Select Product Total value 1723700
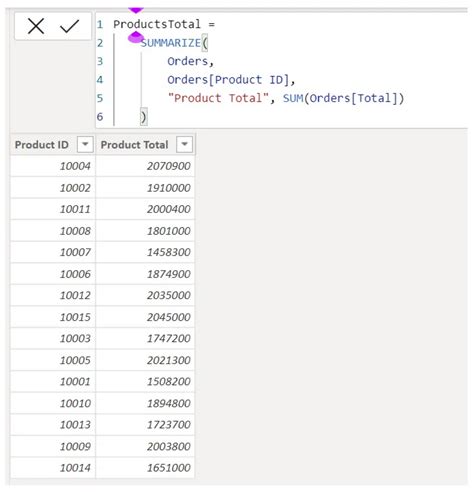Screen dimensions: 474x492 point(145,424)
